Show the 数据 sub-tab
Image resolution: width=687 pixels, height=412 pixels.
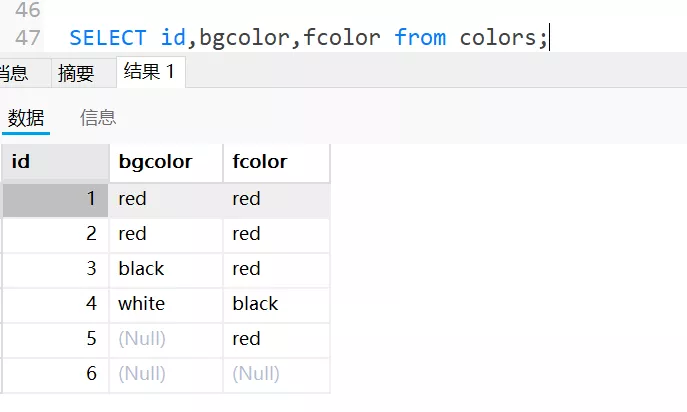[x=26, y=118]
